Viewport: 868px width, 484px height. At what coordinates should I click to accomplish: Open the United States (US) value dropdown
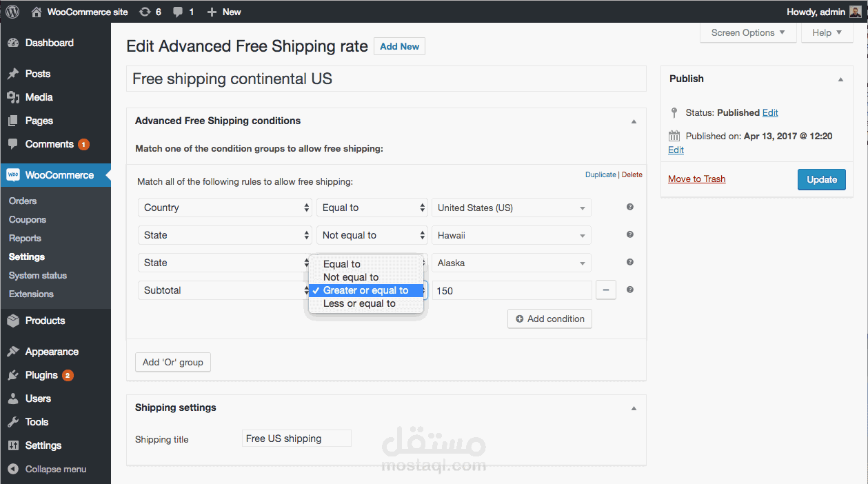(x=511, y=207)
